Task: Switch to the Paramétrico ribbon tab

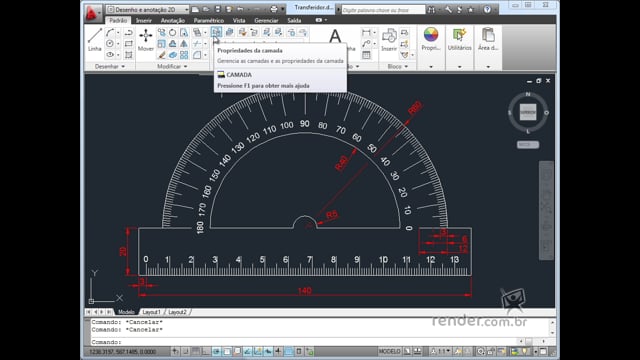Action: coord(209,20)
